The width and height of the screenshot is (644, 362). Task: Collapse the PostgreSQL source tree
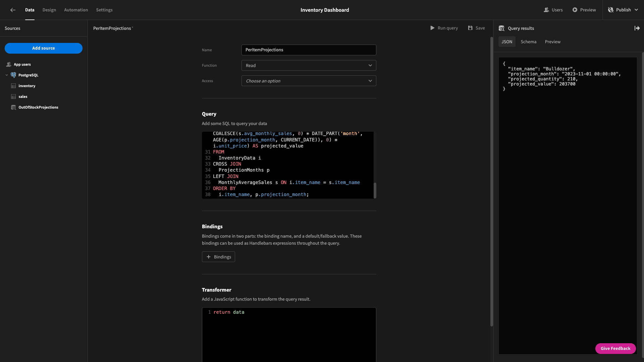(x=7, y=75)
